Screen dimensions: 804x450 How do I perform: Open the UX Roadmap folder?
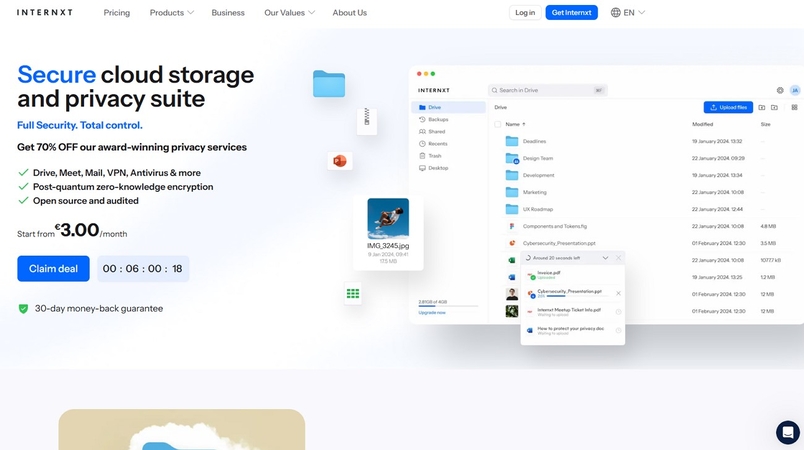(537, 209)
